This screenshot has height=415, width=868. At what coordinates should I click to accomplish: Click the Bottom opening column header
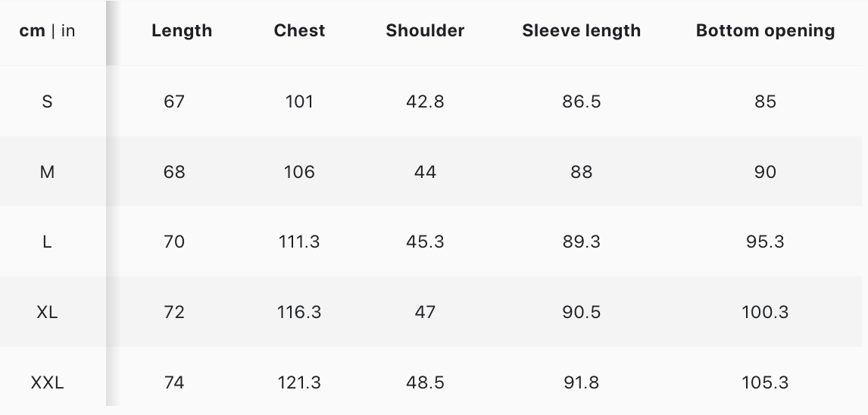click(765, 31)
